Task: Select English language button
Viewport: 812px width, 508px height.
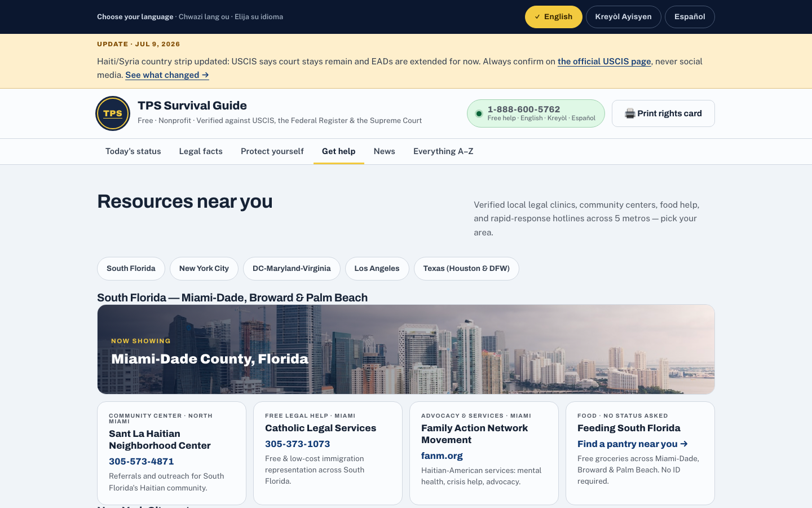Action: coord(554,17)
